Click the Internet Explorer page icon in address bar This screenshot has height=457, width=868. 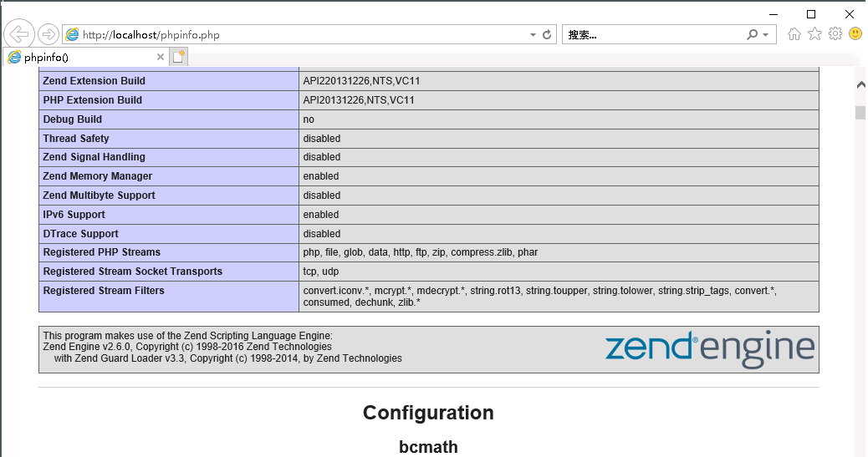(x=73, y=35)
